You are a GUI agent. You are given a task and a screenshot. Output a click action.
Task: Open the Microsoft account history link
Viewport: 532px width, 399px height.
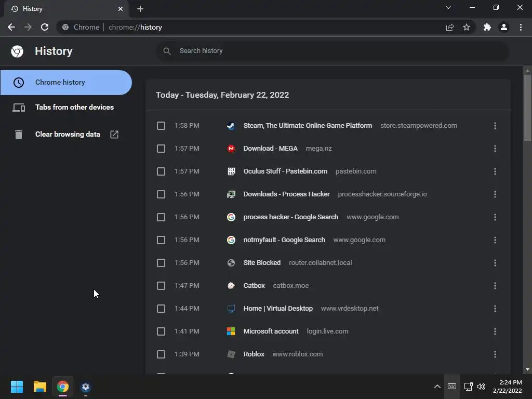(x=271, y=331)
